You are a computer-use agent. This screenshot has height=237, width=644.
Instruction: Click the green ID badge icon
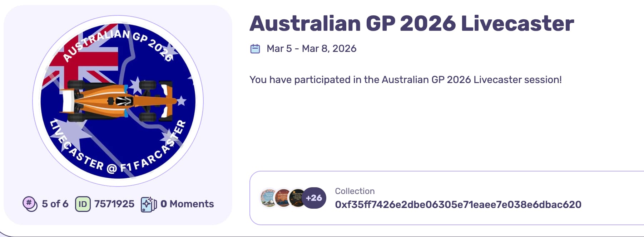(83, 204)
